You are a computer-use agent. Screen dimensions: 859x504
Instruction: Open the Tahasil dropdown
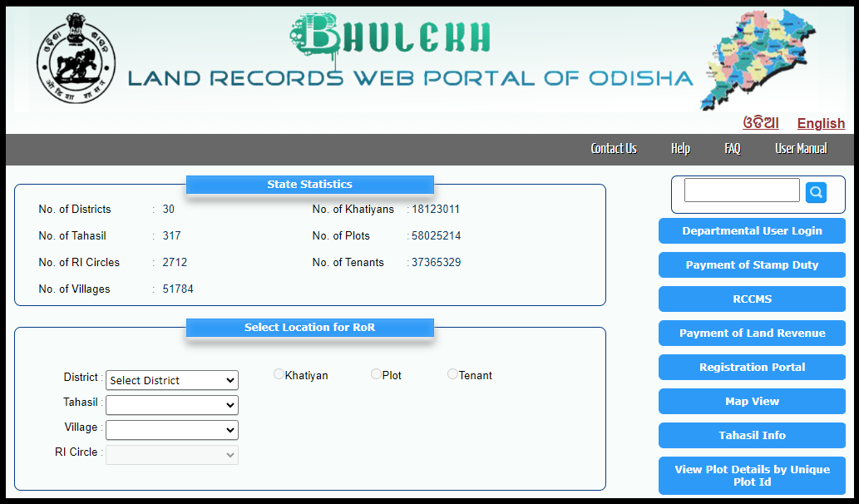tap(172, 405)
